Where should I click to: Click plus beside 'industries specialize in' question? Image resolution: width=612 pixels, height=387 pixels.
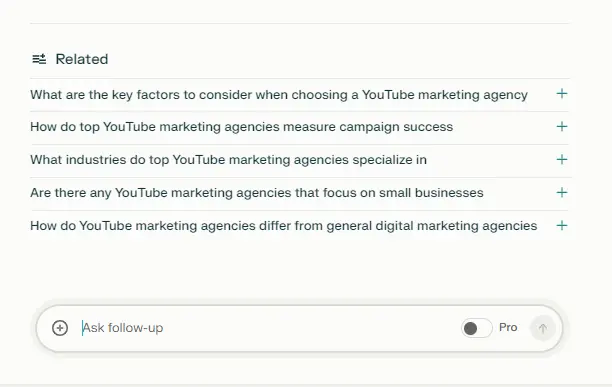click(562, 159)
